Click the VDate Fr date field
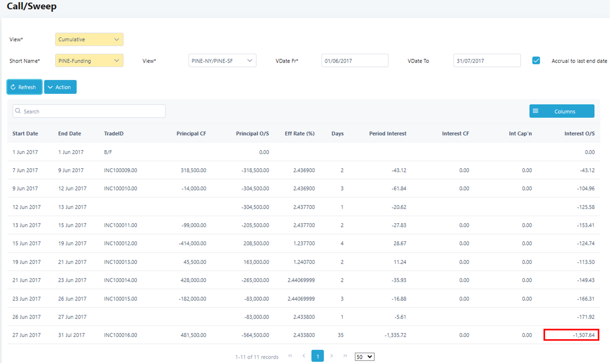Image resolution: width=611 pixels, height=364 pixels. (x=355, y=61)
